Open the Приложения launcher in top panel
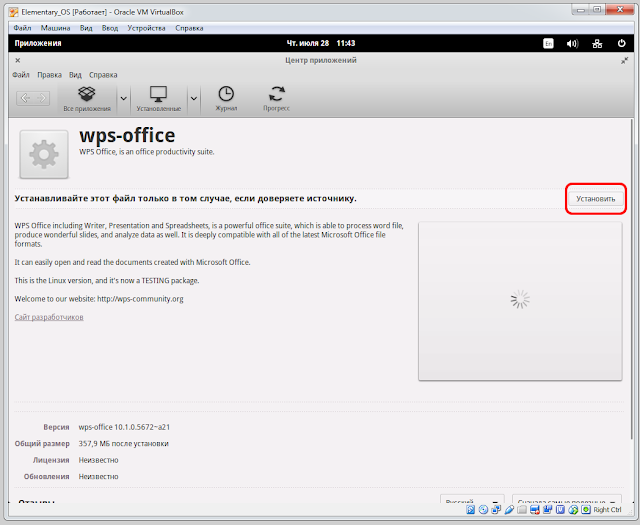 pyautogui.click(x=38, y=43)
